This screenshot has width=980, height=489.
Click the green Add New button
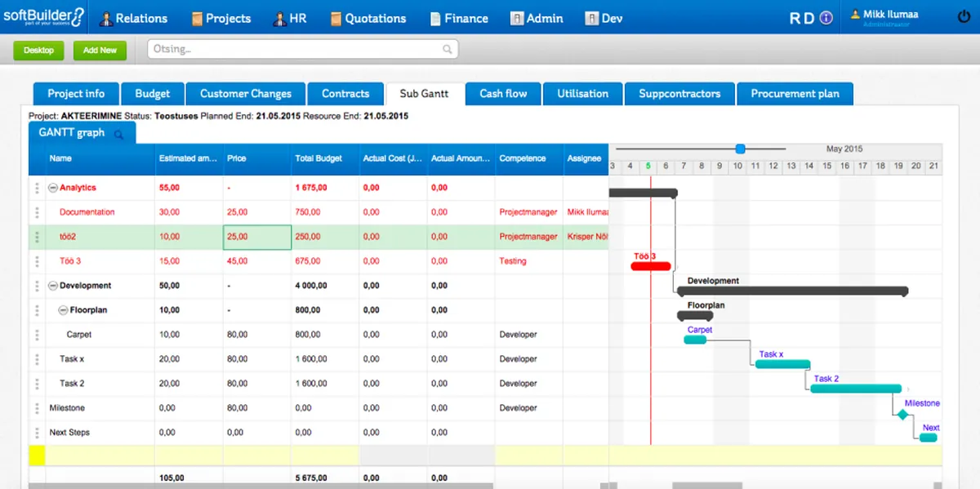(x=100, y=50)
